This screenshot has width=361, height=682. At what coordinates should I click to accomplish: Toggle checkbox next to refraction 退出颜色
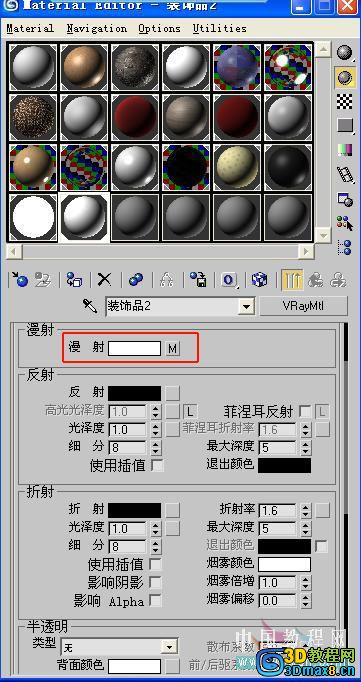click(x=321, y=546)
